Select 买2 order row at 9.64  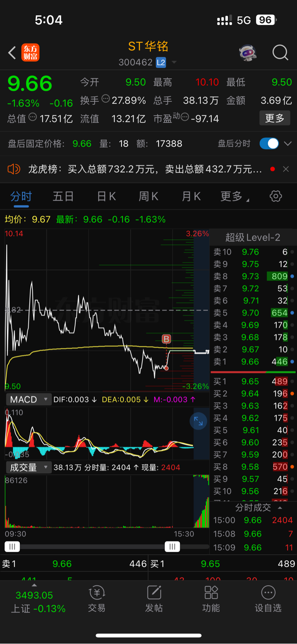(254, 394)
